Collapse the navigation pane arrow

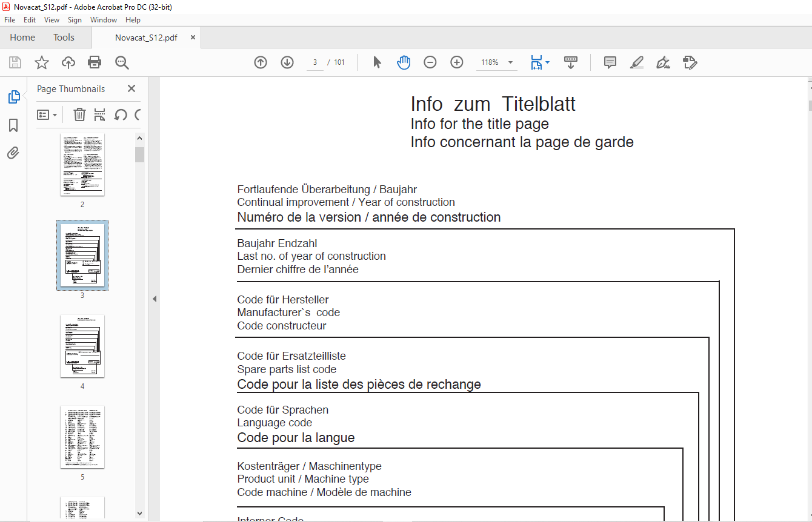tap(154, 299)
